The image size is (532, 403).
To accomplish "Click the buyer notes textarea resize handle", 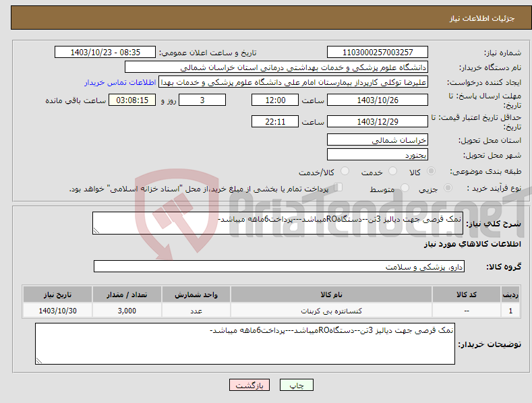I will click(x=39, y=361).
